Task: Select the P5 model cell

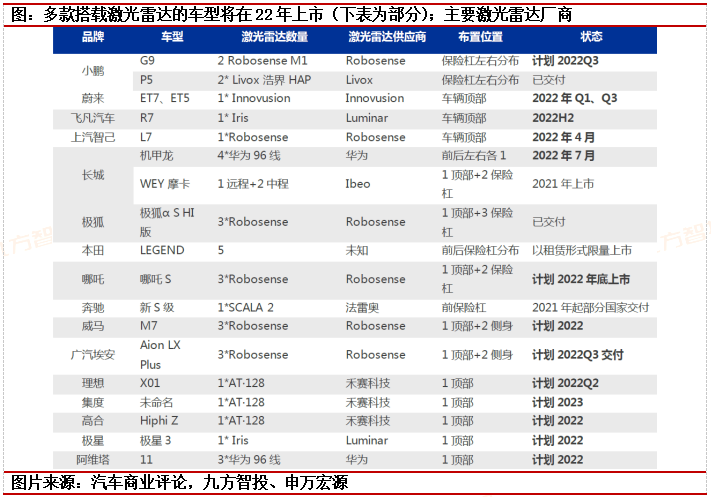Action: 146,80
